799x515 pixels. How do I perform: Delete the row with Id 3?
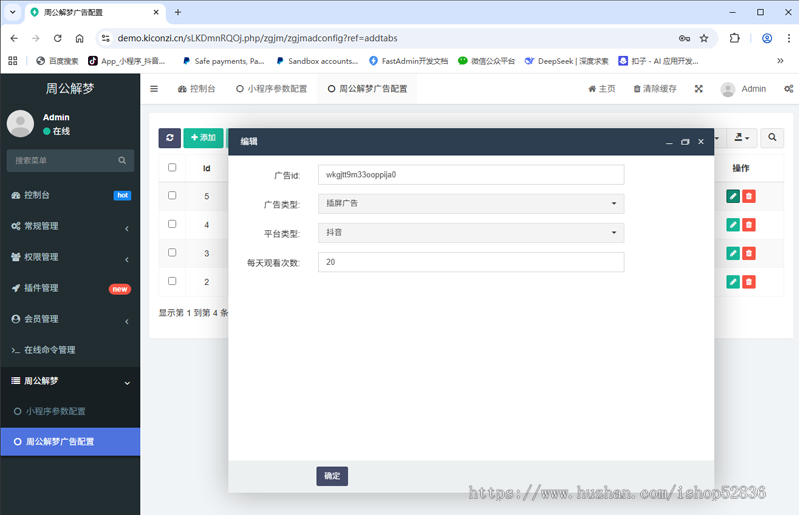pos(749,253)
